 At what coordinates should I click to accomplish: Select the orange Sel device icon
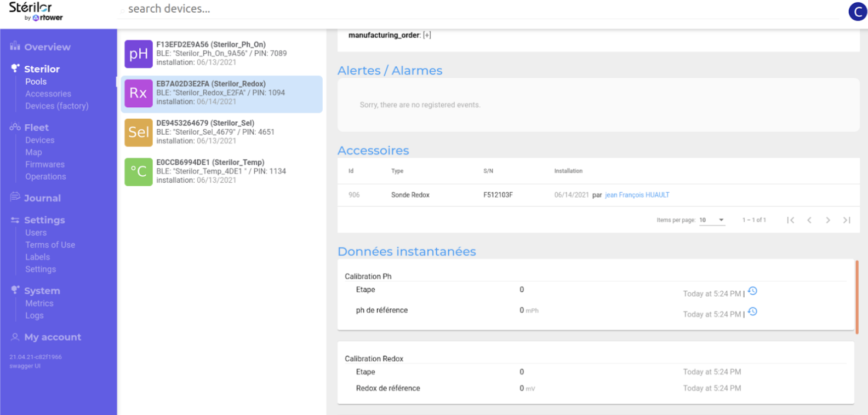pyautogui.click(x=138, y=132)
